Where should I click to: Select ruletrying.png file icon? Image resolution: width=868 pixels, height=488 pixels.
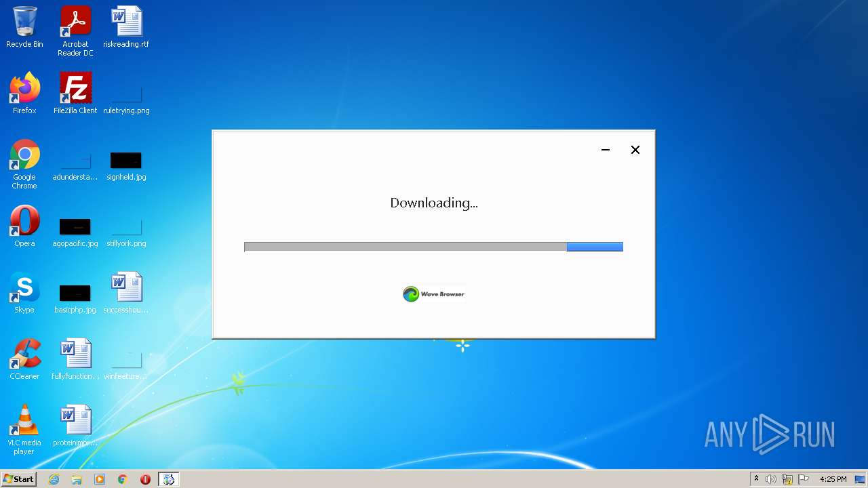pos(126,98)
